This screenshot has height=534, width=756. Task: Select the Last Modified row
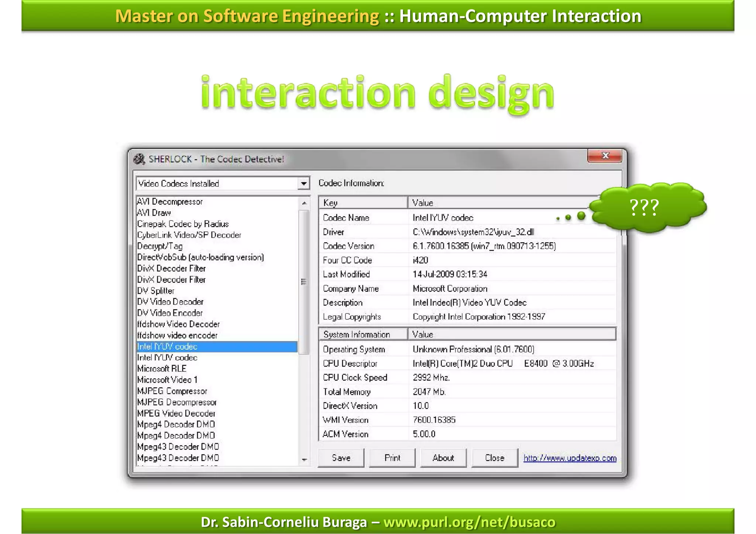468,274
